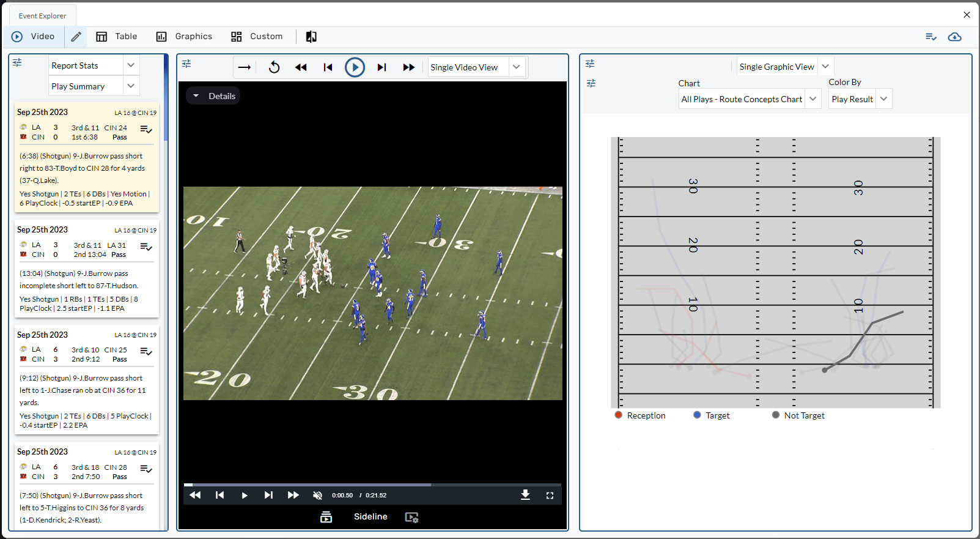The width and height of the screenshot is (980, 539).
Task: Open filter settings in left play list panel
Action: coord(17,62)
